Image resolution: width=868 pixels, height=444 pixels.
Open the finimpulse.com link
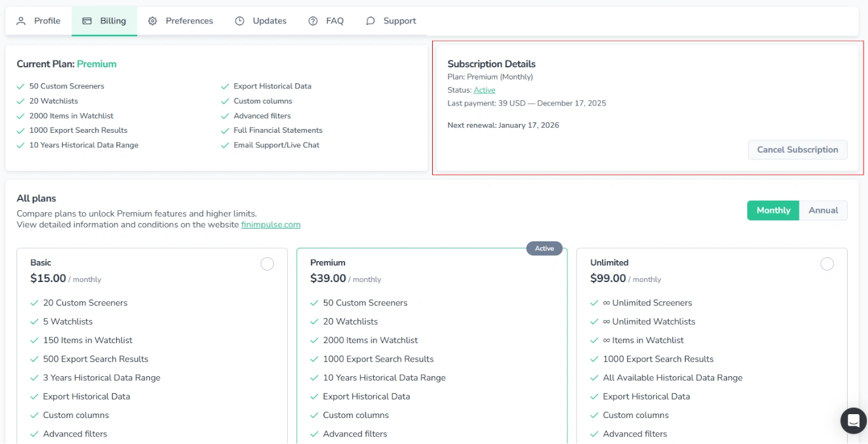coord(271,224)
